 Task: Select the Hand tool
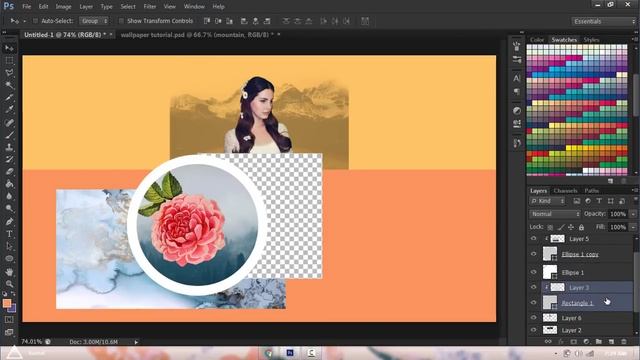[9, 271]
